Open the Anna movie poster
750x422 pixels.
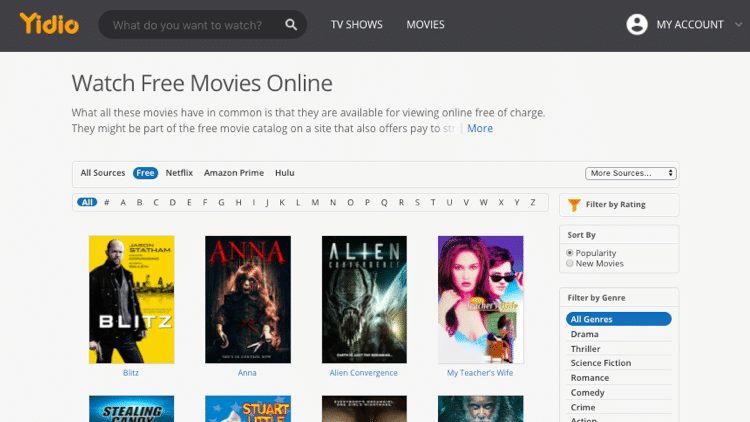[x=248, y=300]
